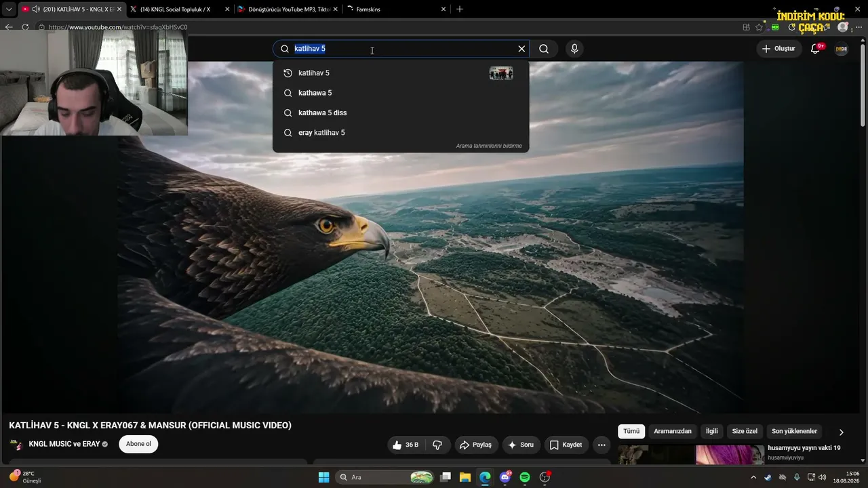The width and height of the screenshot is (868, 488).
Task: Dislike the video with thumbs-down button
Action: point(437,445)
